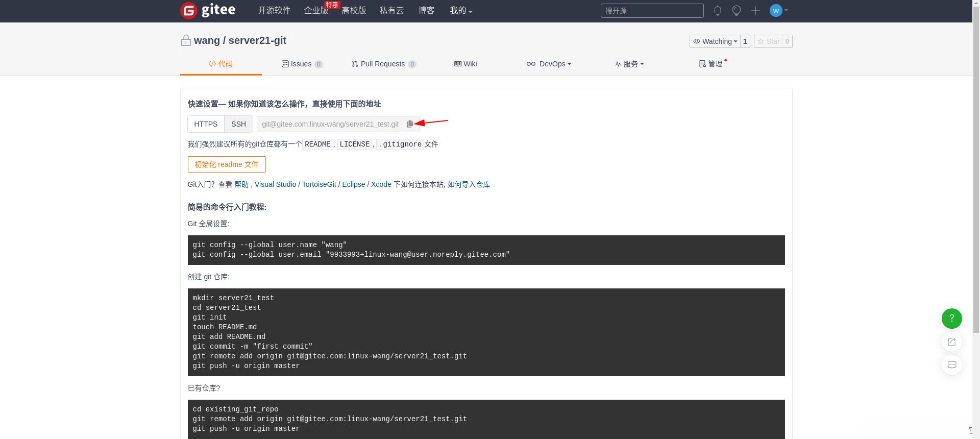Click the git config user.name line
Viewport: 980px width, 439px height.
pyautogui.click(x=269, y=245)
